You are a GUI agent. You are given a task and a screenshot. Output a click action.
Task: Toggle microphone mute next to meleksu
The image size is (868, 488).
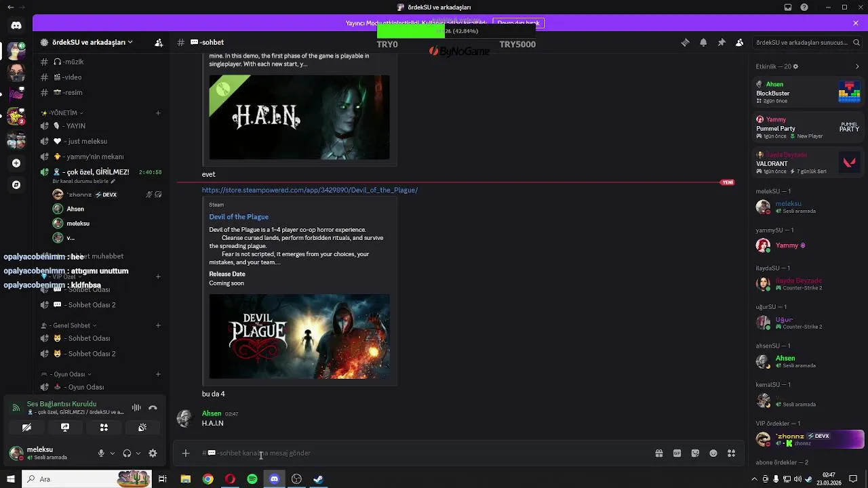pyautogui.click(x=101, y=453)
